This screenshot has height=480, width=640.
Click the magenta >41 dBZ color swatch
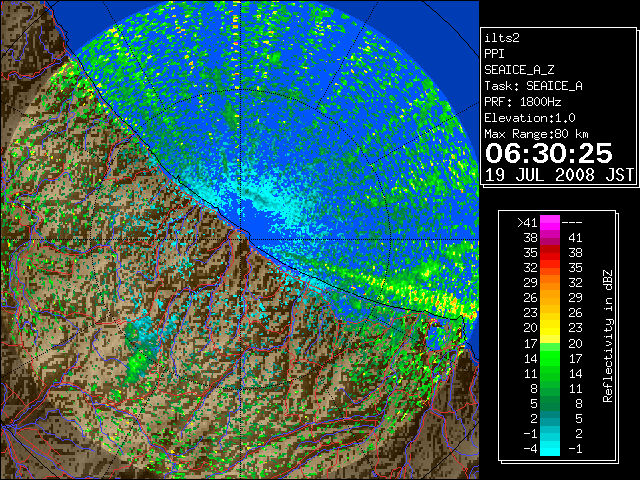coord(550,222)
